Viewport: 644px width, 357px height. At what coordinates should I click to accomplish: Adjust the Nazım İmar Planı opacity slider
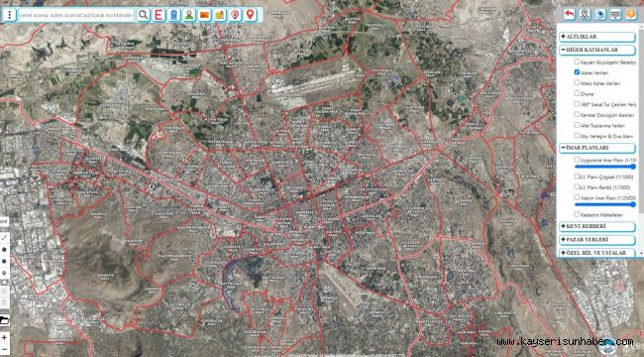tap(605, 204)
